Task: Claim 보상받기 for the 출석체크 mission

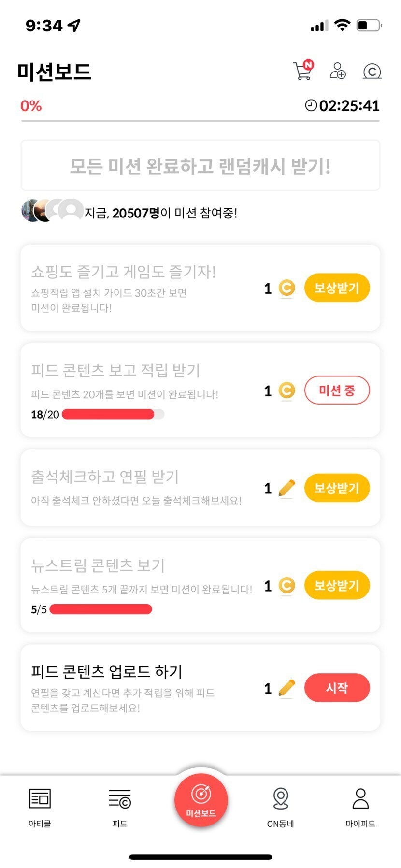Action: 337,488
